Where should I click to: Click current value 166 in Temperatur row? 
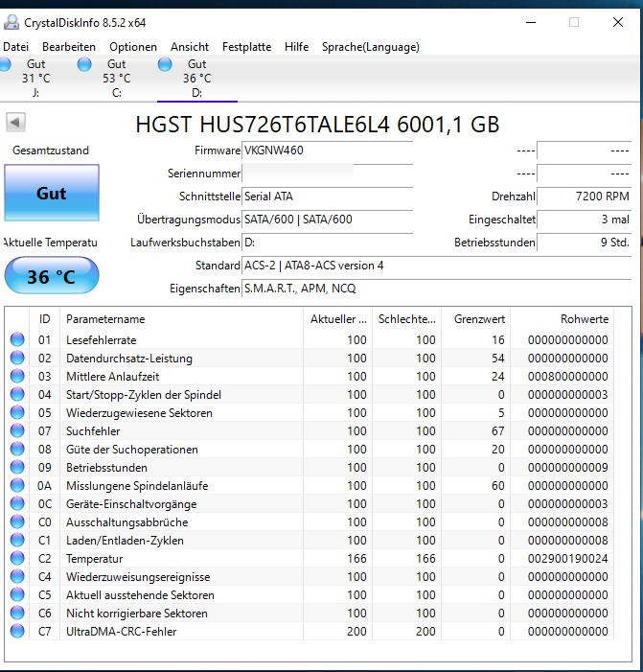[356, 559]
